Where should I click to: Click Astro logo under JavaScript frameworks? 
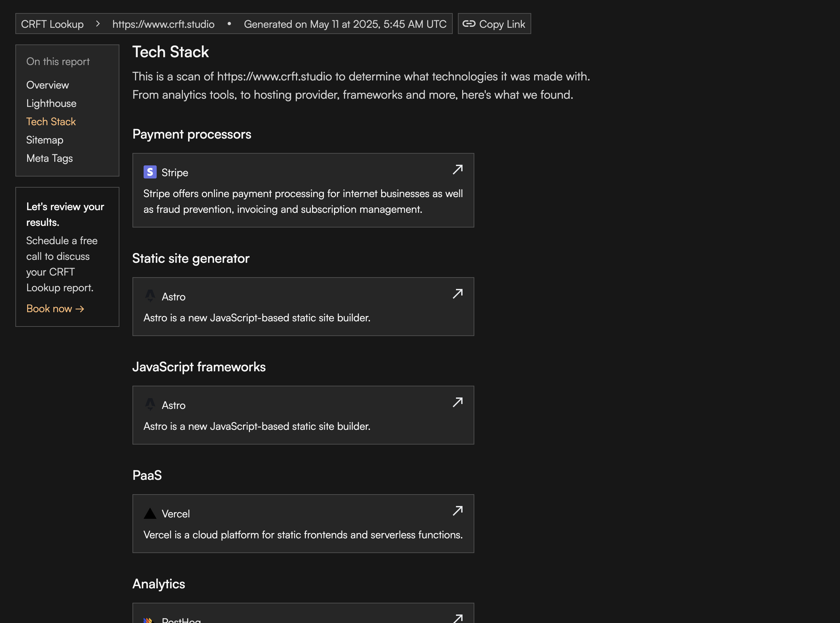point(150,405)
